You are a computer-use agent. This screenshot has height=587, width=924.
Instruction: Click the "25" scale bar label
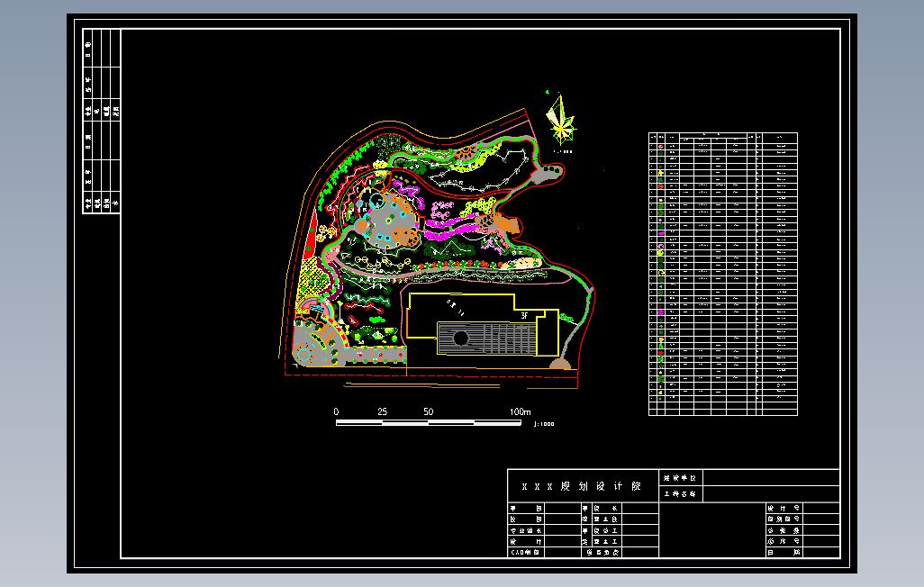[x=383, y=412]
